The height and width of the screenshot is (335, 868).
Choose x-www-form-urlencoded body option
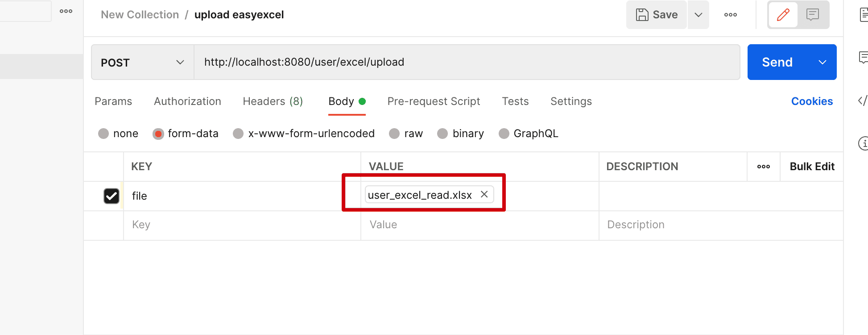coord(238,134)
